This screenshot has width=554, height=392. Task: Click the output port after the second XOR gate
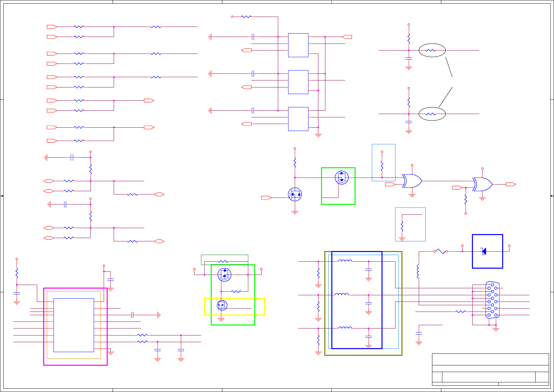[x=511, y=184]
